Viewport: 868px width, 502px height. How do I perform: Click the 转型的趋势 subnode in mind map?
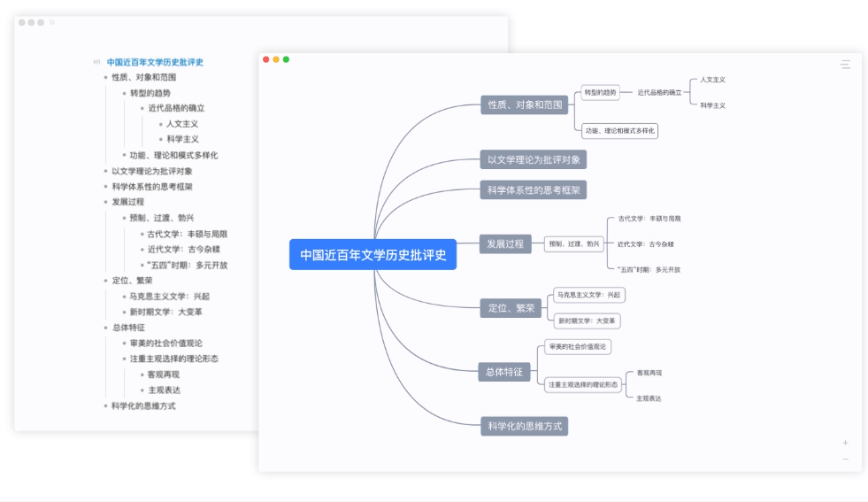pos(600,92)
